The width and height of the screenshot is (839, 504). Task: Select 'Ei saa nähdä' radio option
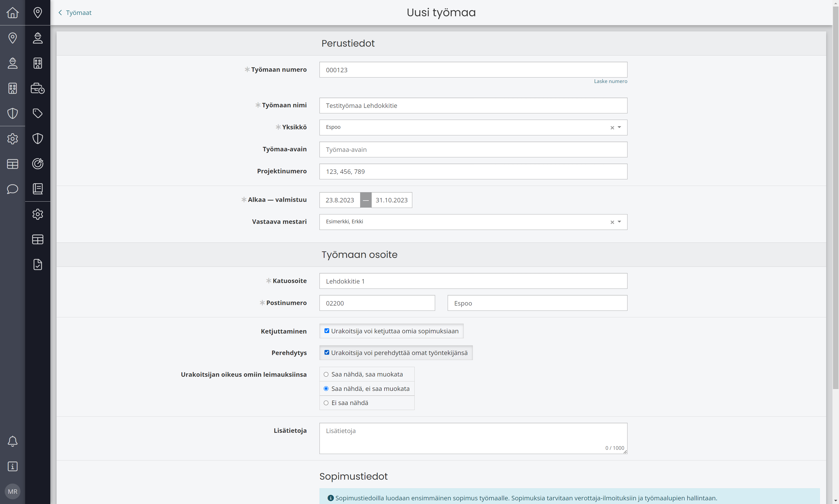326,403
